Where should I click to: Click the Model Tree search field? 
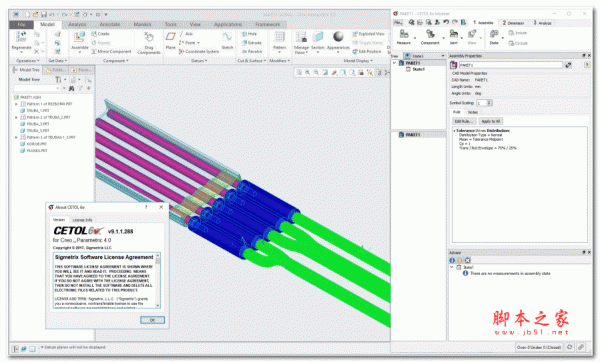[x=37, y=88]
